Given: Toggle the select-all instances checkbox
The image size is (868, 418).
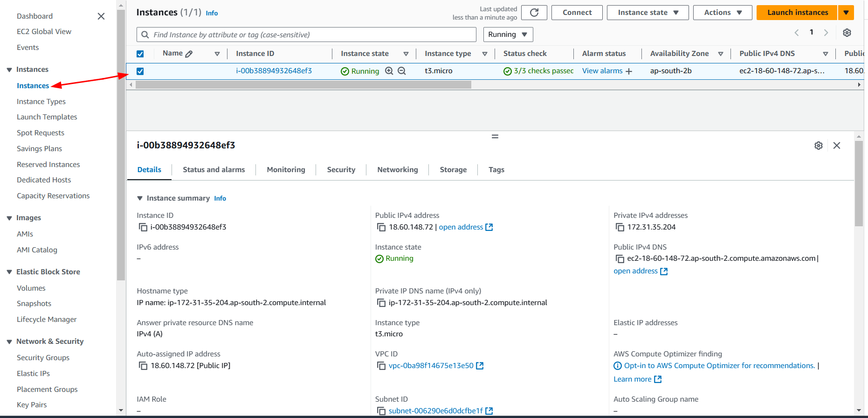Looking at the screenshot, I should [140, 54].
